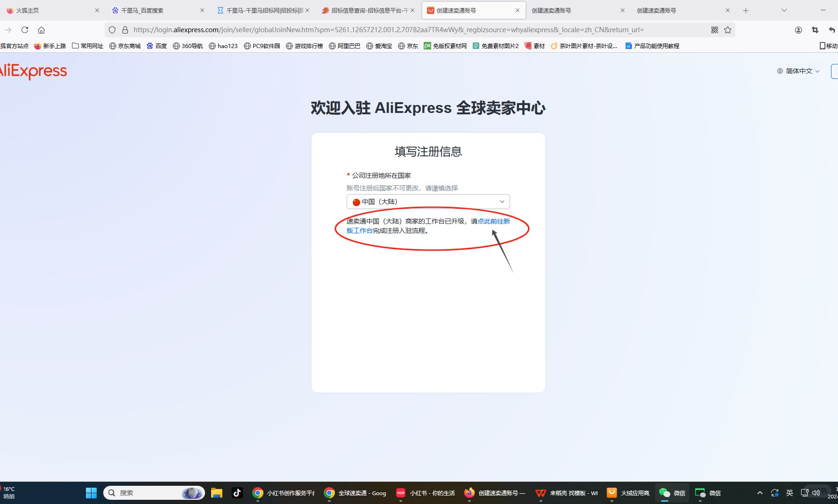Open the 爱淘宝 bookmark
838x504 pixels.
[x=379, y=46]
